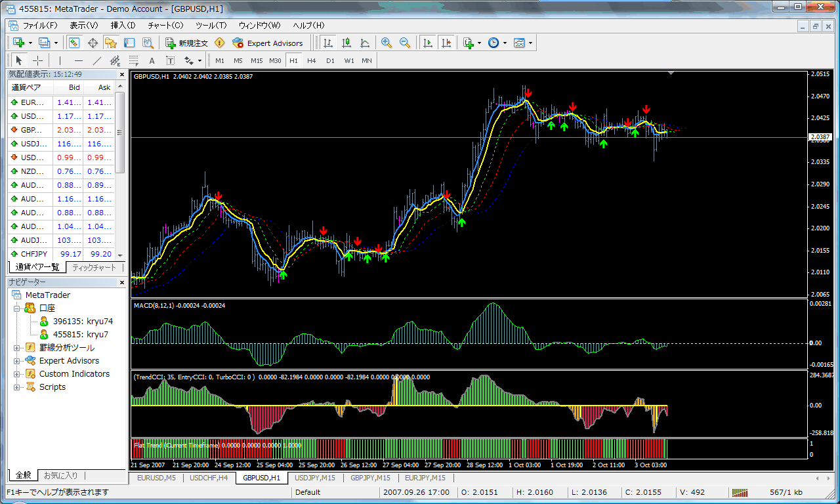Open the chart periodicity clock dropdown arrow
Viewport: 840px width, 504px height.
point(505,43)
